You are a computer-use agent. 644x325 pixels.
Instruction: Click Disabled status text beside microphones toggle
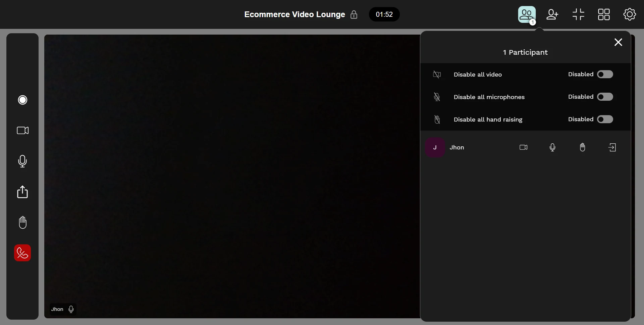[x=581, y=97]
